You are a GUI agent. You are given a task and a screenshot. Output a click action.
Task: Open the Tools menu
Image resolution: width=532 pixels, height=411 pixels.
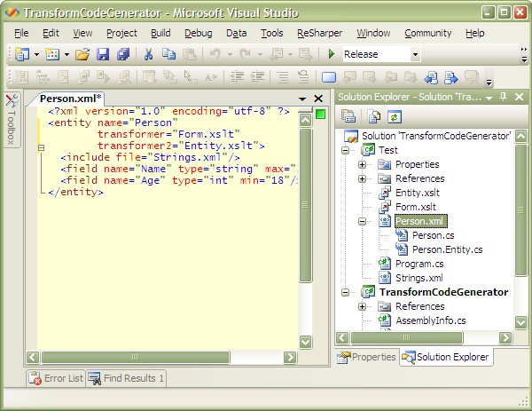(x=272, y=33)
